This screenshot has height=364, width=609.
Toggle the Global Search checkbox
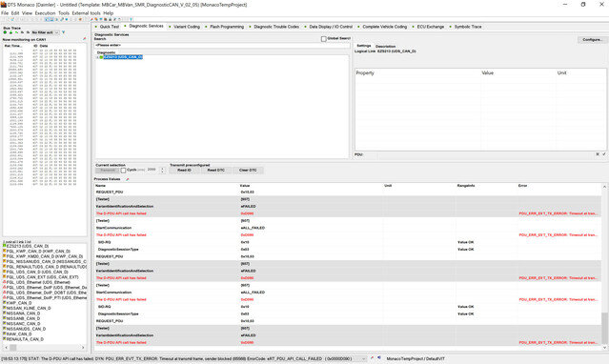[x=323, y=39]
